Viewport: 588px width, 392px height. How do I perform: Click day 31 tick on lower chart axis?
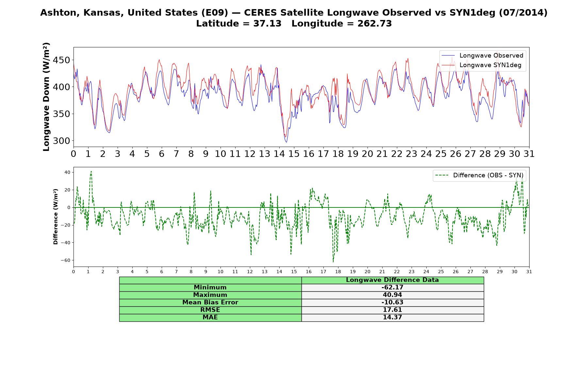tap(529, 271)
